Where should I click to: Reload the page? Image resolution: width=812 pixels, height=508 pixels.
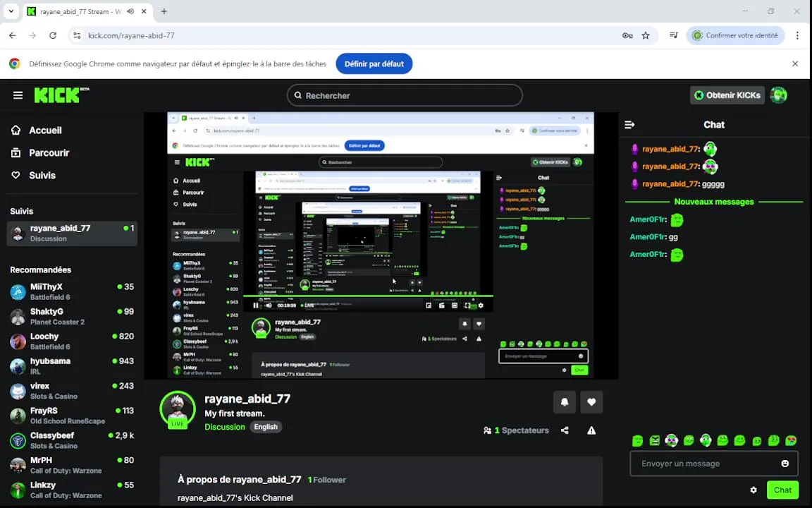point(53,36)
